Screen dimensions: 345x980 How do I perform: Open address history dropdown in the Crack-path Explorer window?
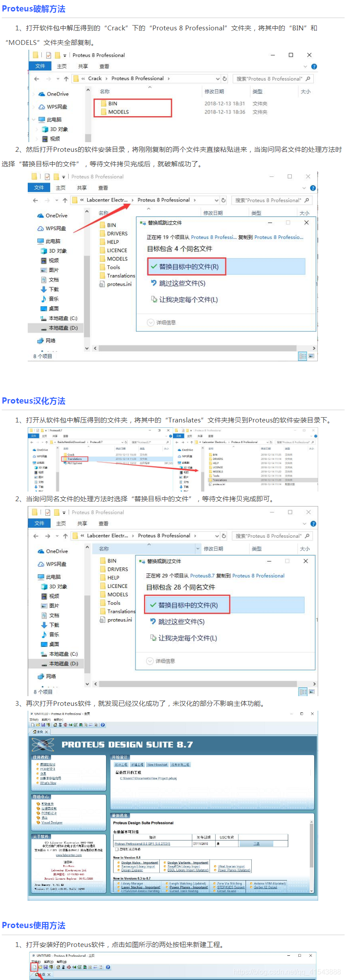[217, 79]
